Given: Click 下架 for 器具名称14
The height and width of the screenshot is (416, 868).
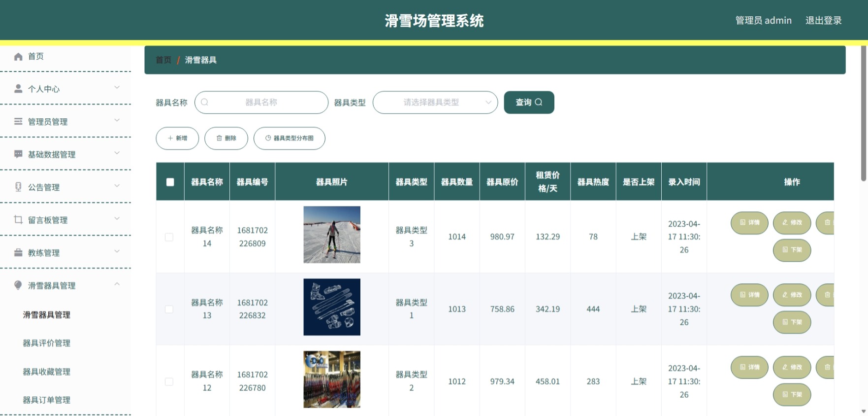Looking at the screenshot, I should click(x=792, y=250).
